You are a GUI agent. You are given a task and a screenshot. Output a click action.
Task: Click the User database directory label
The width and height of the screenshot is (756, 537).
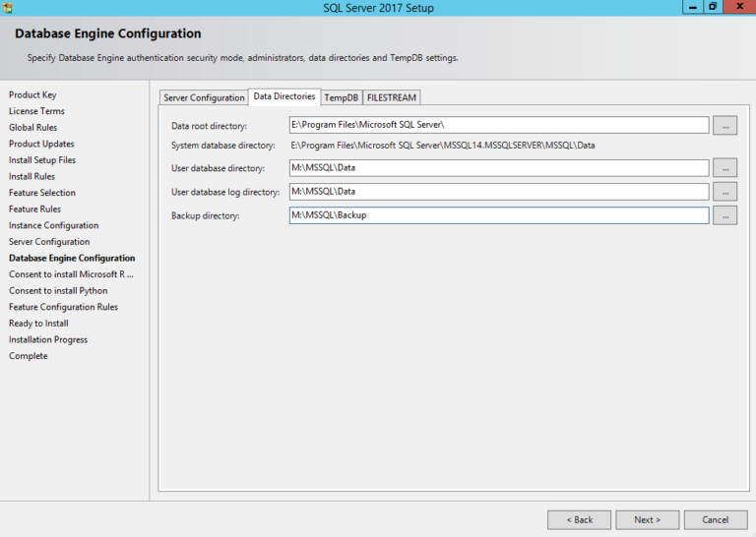tap(218, 168)
